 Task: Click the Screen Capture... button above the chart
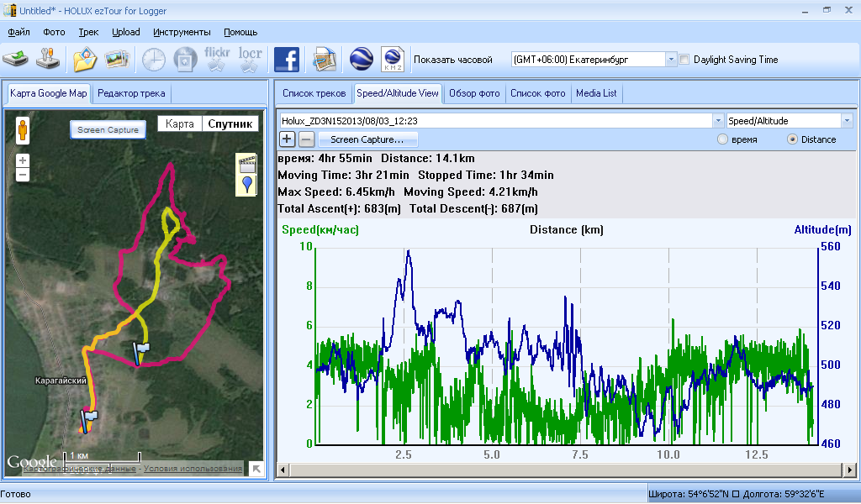pyautogui.click(x=367, y=139)
